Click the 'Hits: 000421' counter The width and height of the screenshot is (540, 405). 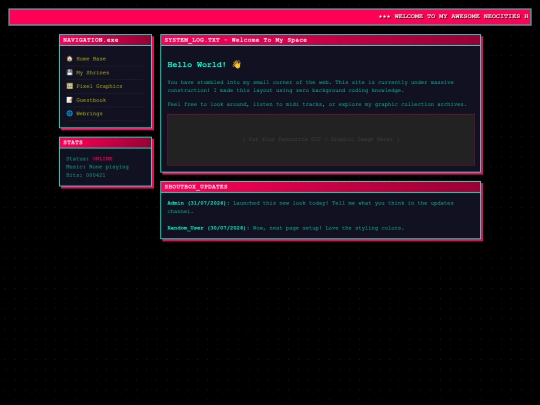pos(86,175)
